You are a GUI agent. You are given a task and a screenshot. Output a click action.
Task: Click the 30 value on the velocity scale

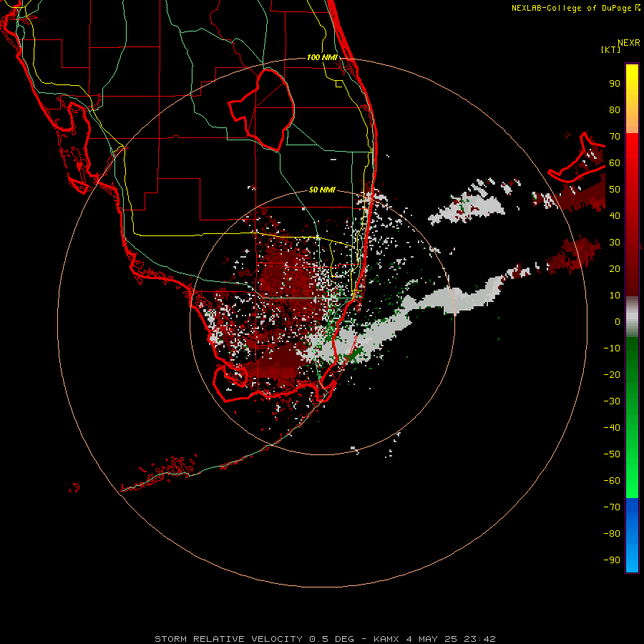615,243
